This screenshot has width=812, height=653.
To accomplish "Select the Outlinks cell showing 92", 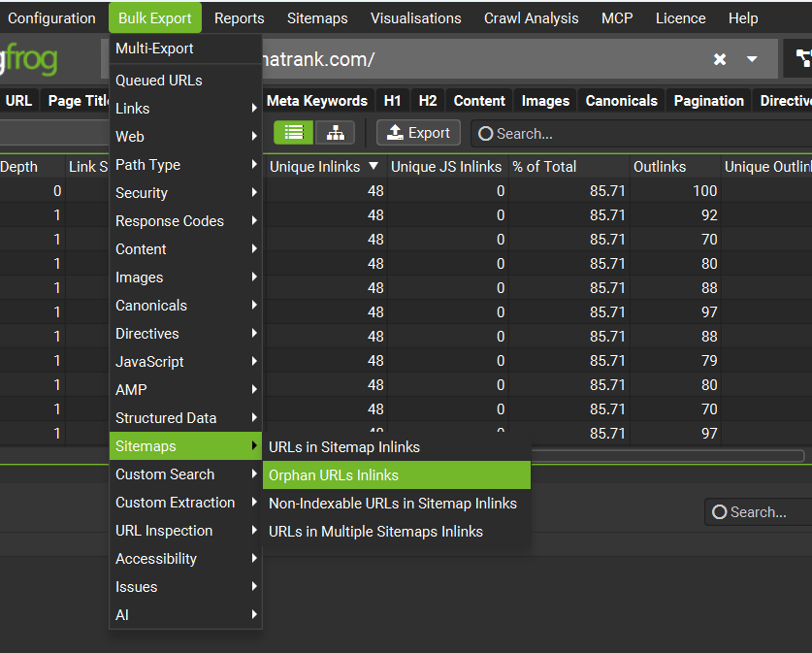I will (x=675, y=214).
